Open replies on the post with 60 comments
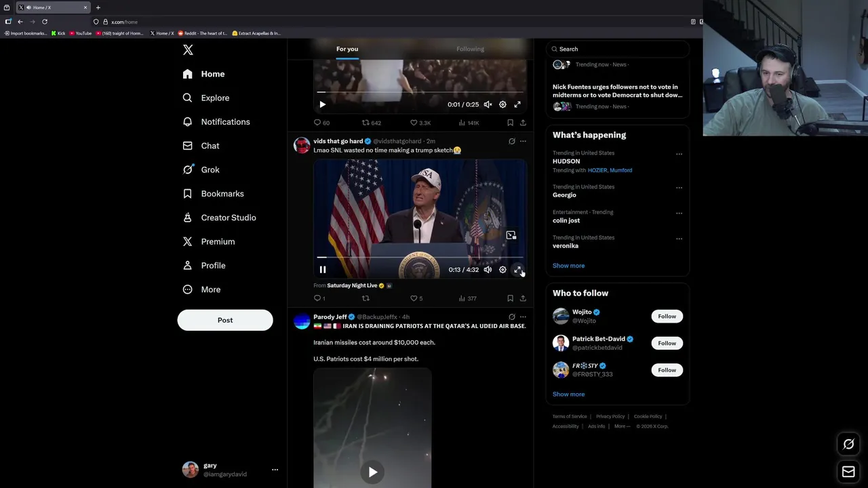This screenshot has height=488, width=868. tap(321, 123)
